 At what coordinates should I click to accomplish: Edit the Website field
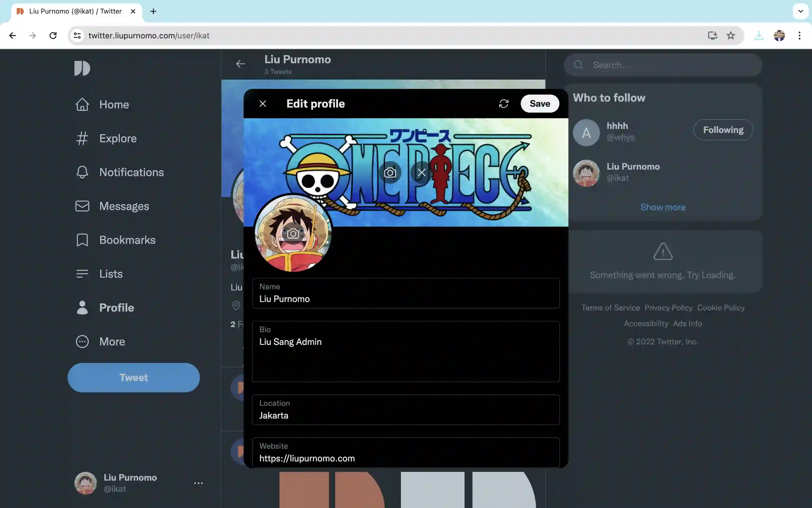406,452
